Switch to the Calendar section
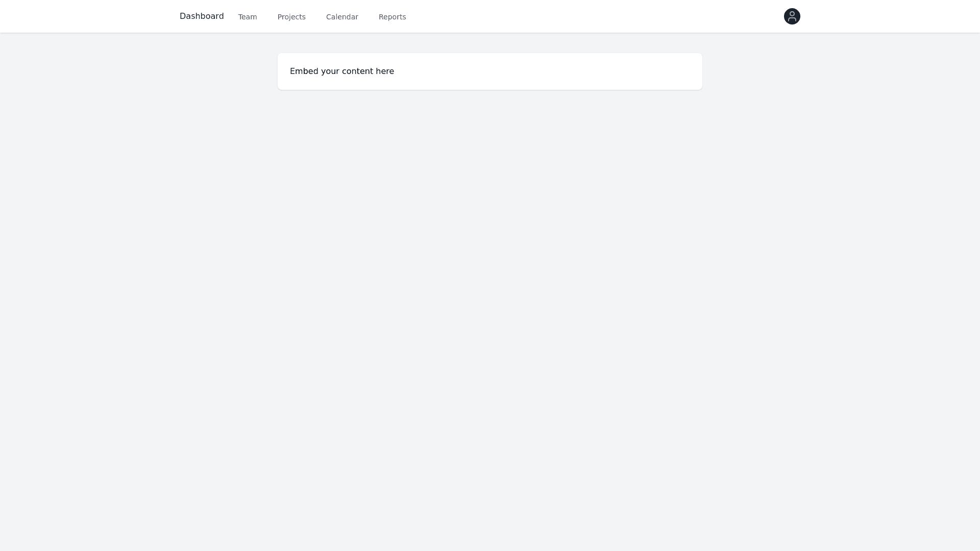This screenshot has height=551, width=980. pos(342,17)
